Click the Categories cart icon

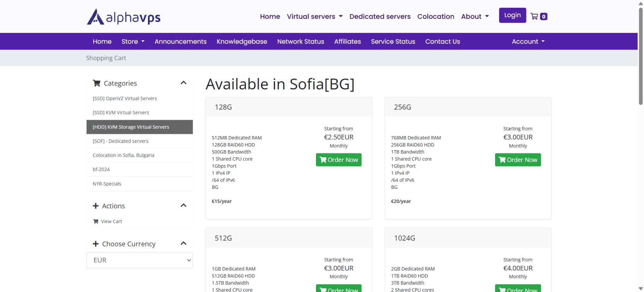tap(96, 83)
